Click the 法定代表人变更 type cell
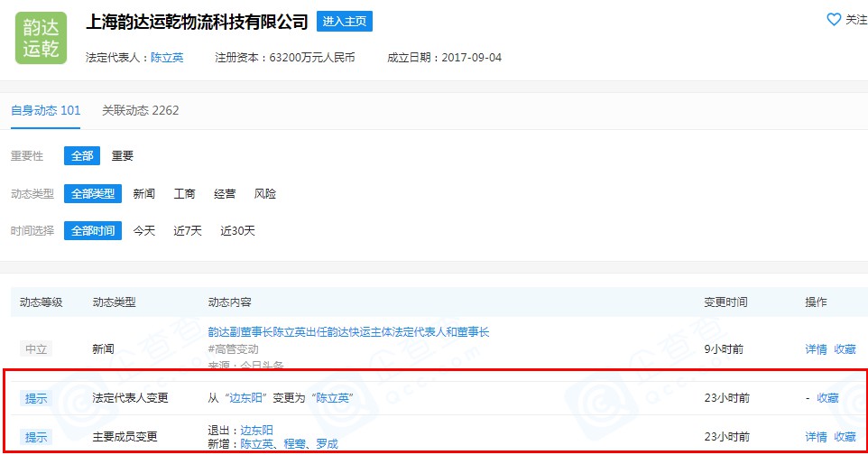The width and height of the screenshot is (868, 455). 130,398
